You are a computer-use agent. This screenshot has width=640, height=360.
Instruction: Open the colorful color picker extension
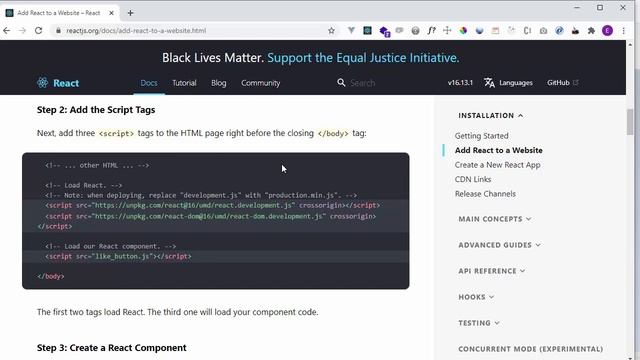(463, 30)
